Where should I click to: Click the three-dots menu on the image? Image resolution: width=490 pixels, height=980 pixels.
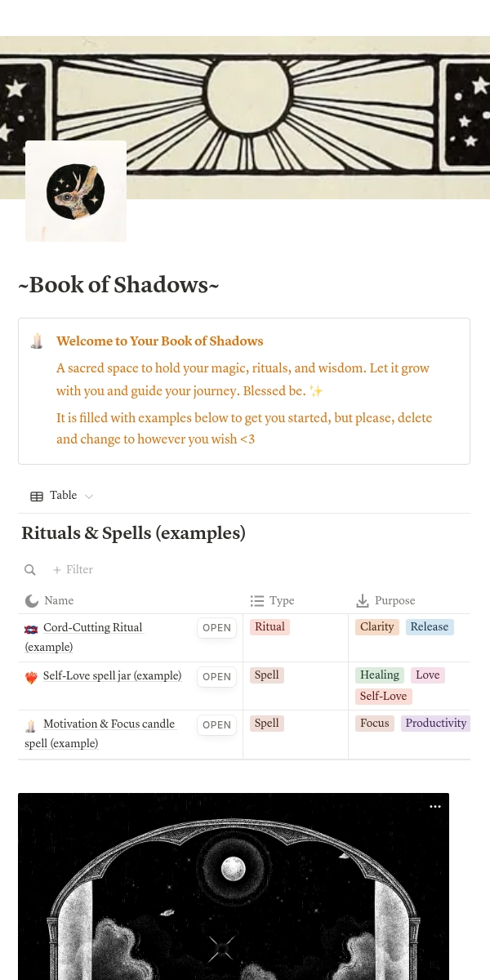pos(435,807)
